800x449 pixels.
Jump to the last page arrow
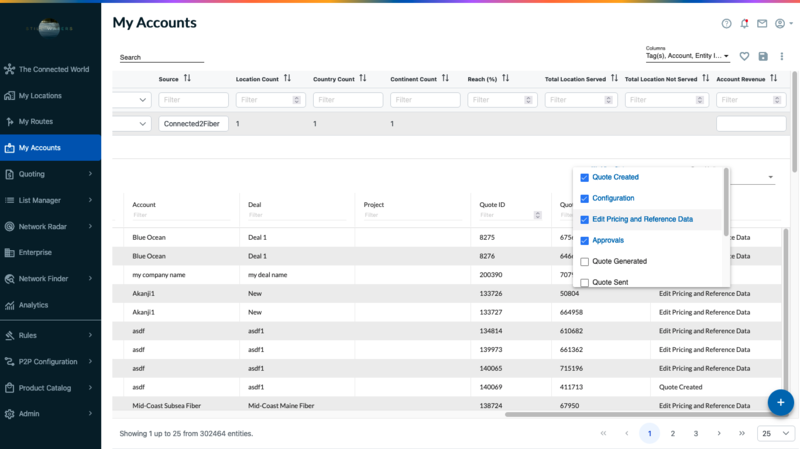click(x=742, y=434)
